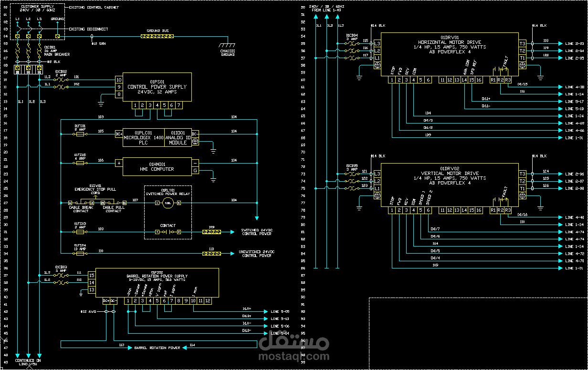
Task: Select the 'LINE 5-18' reference
Action: click(x=574, y=109)
